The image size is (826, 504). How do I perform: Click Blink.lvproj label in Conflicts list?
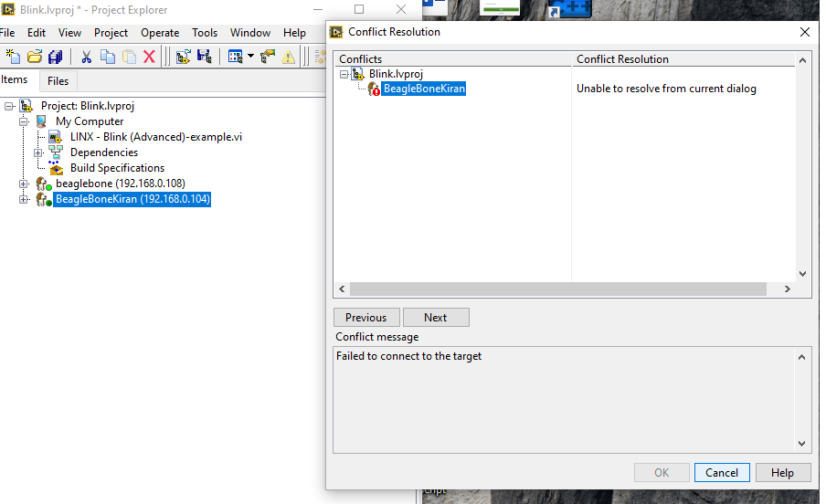pyautogui.click(x=396, y=74)
